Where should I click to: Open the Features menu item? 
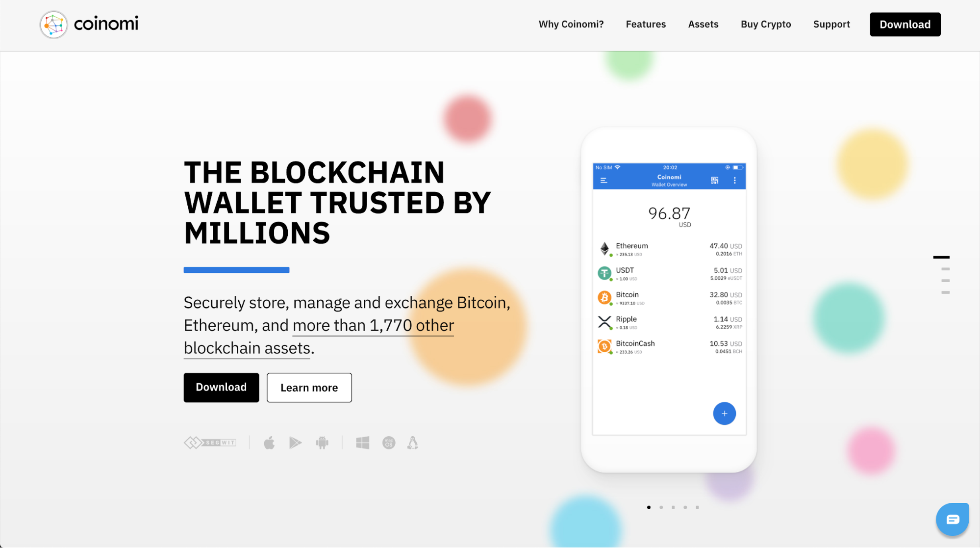(646, 24)
